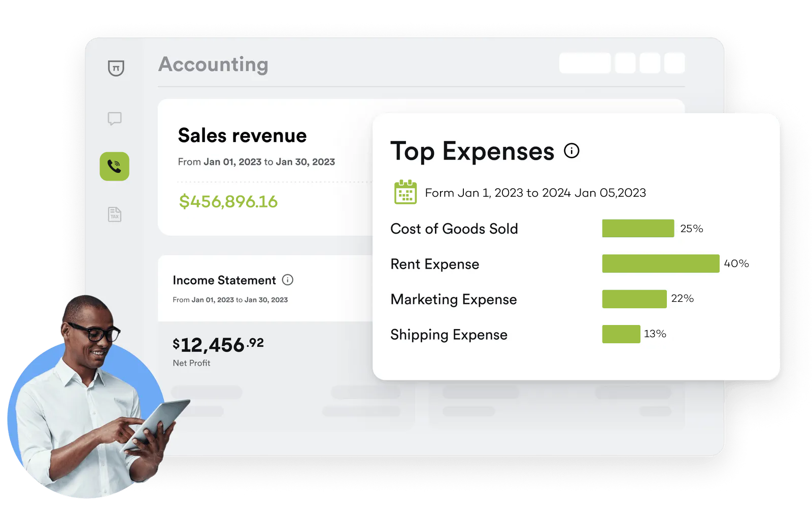Click the $456,896.16 revenue amount
The image size is (812, 505).
coord(228,202)
